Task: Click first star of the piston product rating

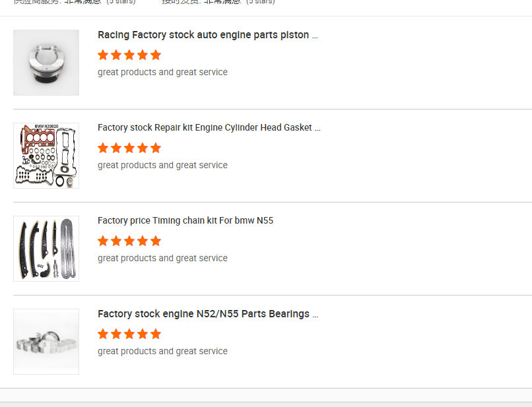Action: pyautogui.click(x=103, y=55)
